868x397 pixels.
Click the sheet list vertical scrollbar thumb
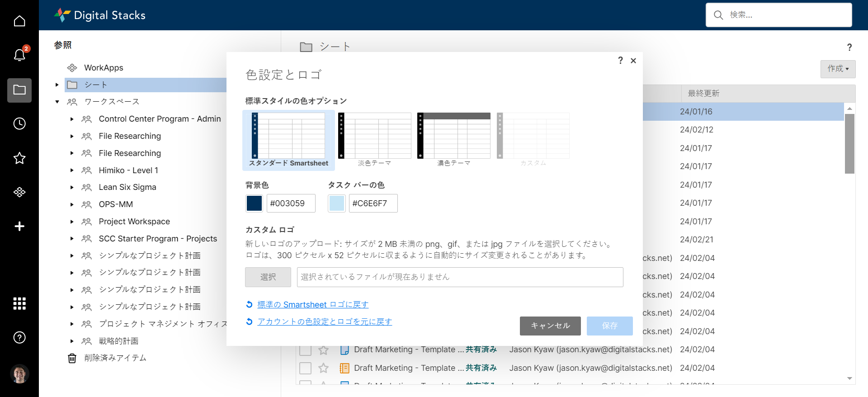pos(849,144)
